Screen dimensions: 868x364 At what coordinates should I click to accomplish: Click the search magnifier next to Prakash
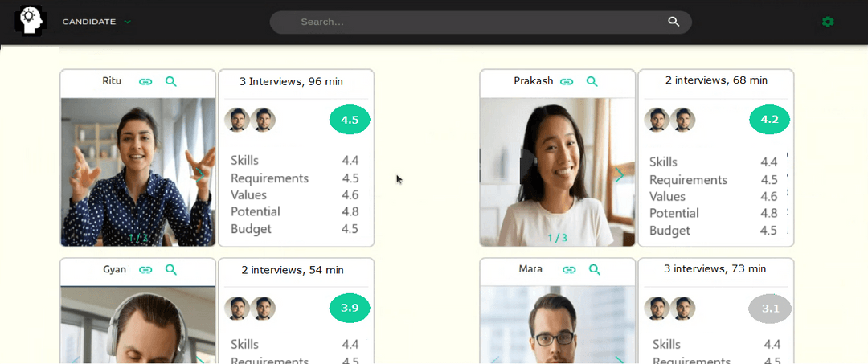(x=592, y=82)
